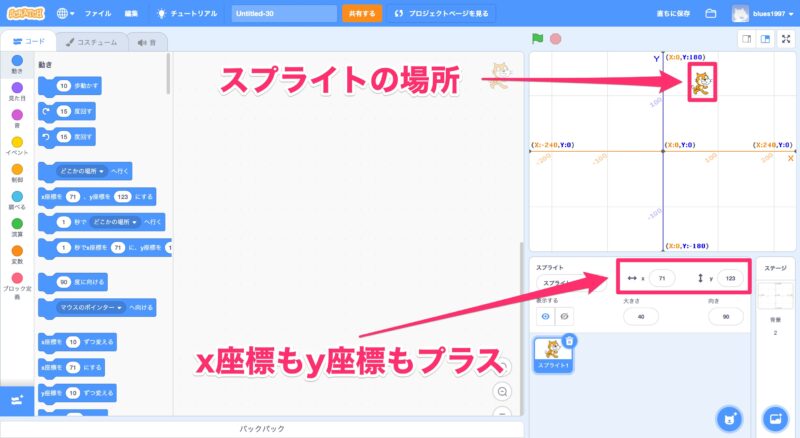Delete スプライト1 using trash icon
The width and height of the screenshot is (800, 438).
(x=568, y=341)
